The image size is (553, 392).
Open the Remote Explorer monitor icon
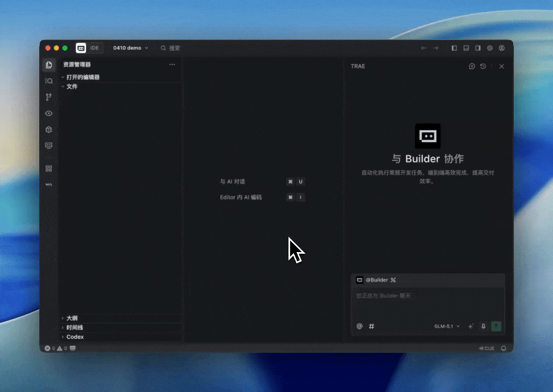pyautogui.click(x=48, y=145)
